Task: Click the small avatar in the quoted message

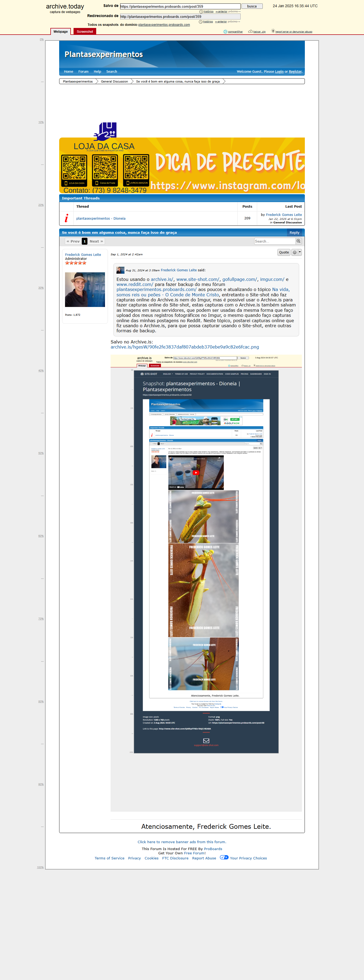Action: tap(120, 270)
